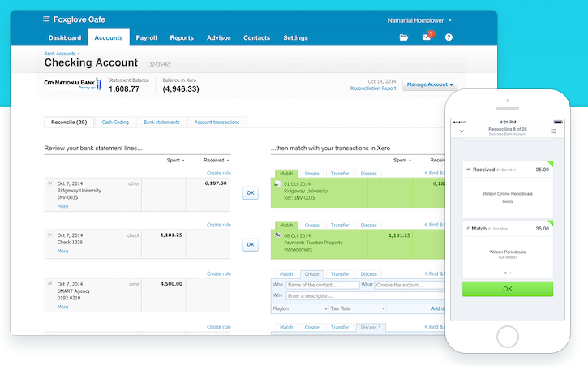Open the Contacts menu
Viewport: 588px width, 366px height.
click(x=256, y=37)
